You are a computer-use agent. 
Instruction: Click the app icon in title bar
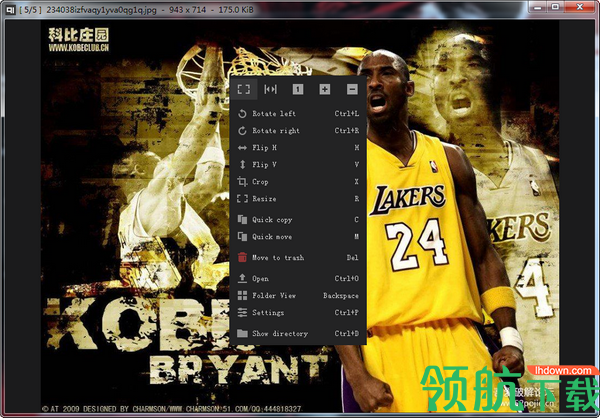(x=10, y=10)
